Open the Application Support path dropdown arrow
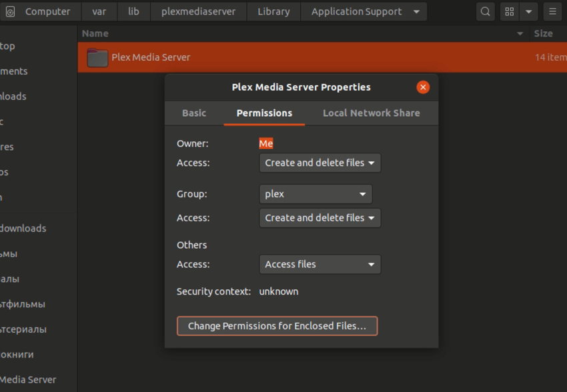 416,11
